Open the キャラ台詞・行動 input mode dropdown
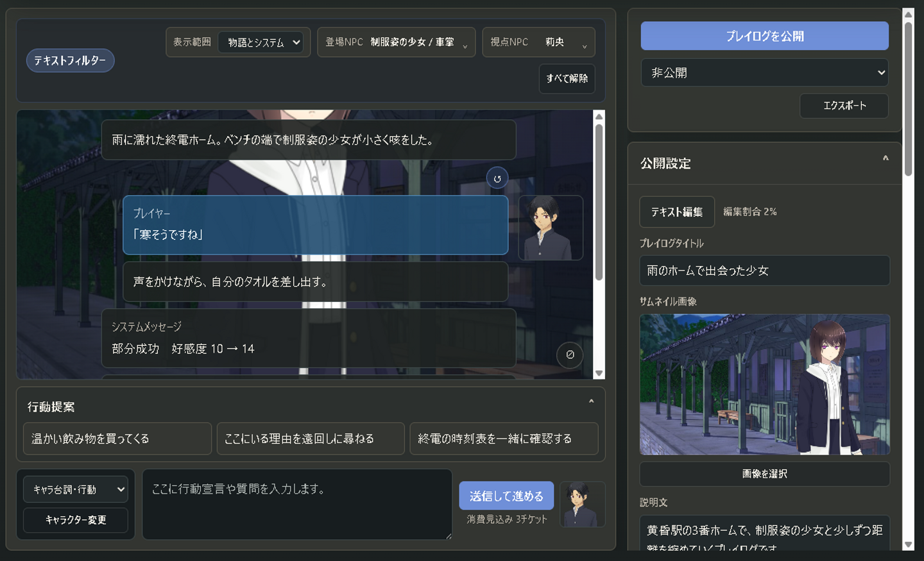 (76, 490)
